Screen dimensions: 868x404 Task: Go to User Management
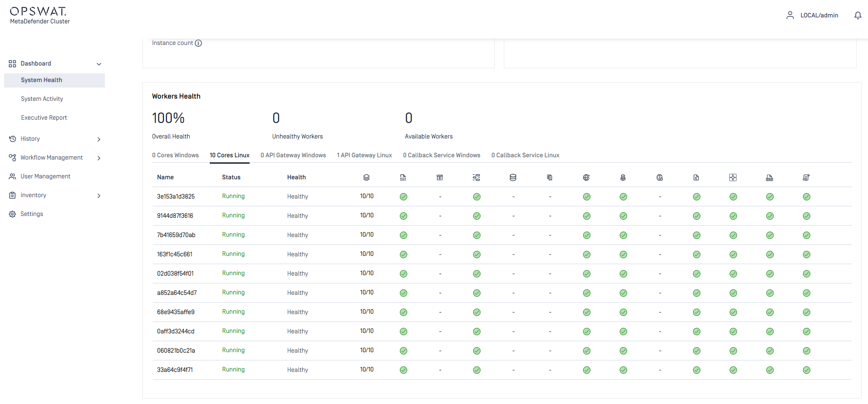[45, 177]
